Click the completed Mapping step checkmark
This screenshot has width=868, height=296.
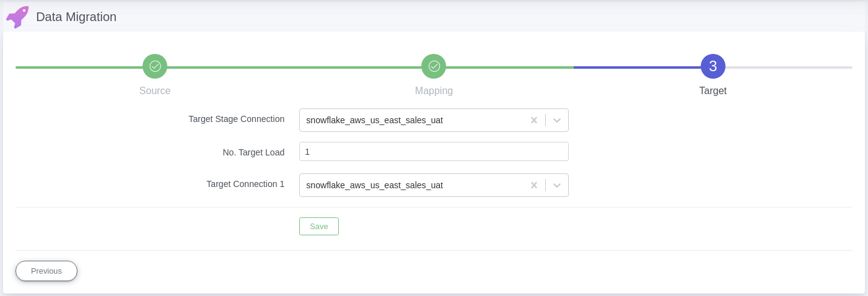coord(434,66)
